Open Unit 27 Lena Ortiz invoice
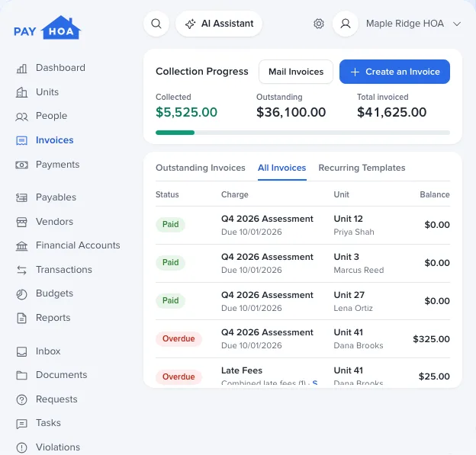This screenshot has width=476, height=455. (x=303, y=301)
